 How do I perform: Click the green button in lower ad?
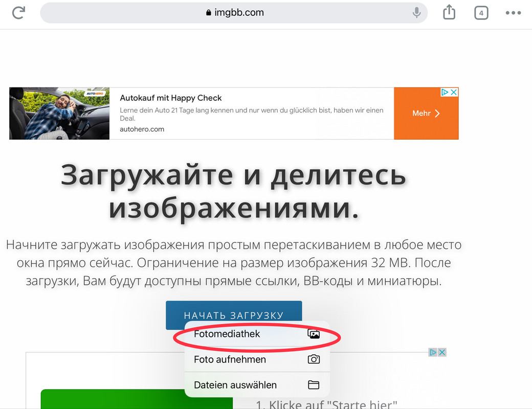tap(137, 399)
